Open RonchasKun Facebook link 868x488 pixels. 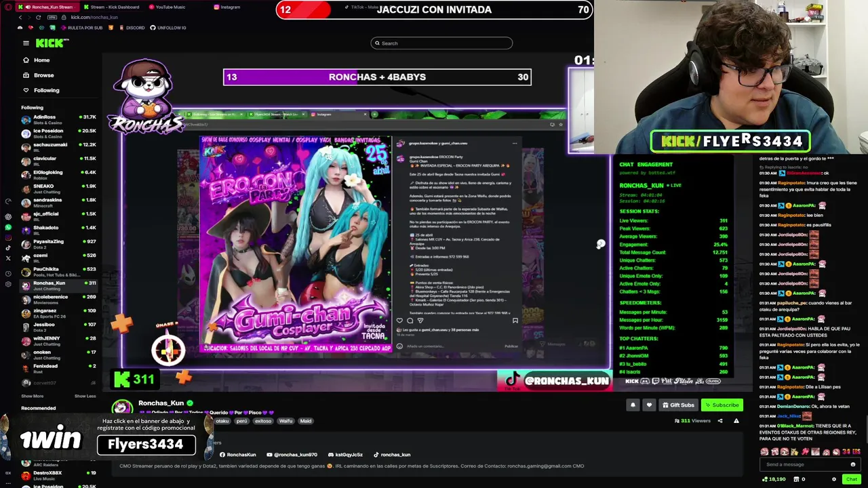[x=237, y=455]
